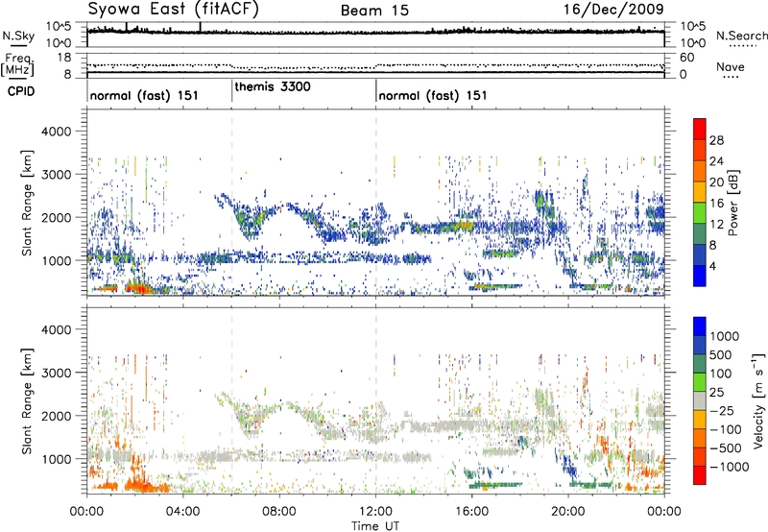Click the '60' tick on Nave axis
The width and height of the screenshot is (768, 532).
tap(686, 58)
